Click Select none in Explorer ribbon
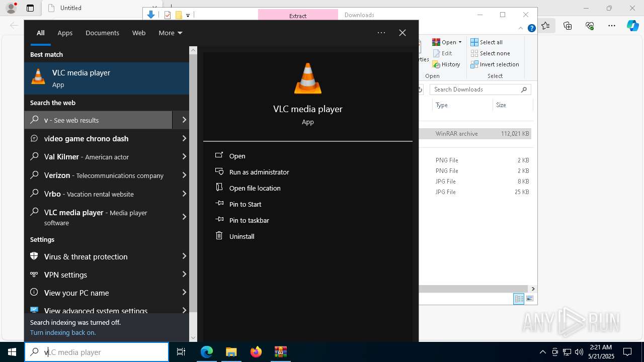This screenshot has height=362, width=644. [490, 53]
